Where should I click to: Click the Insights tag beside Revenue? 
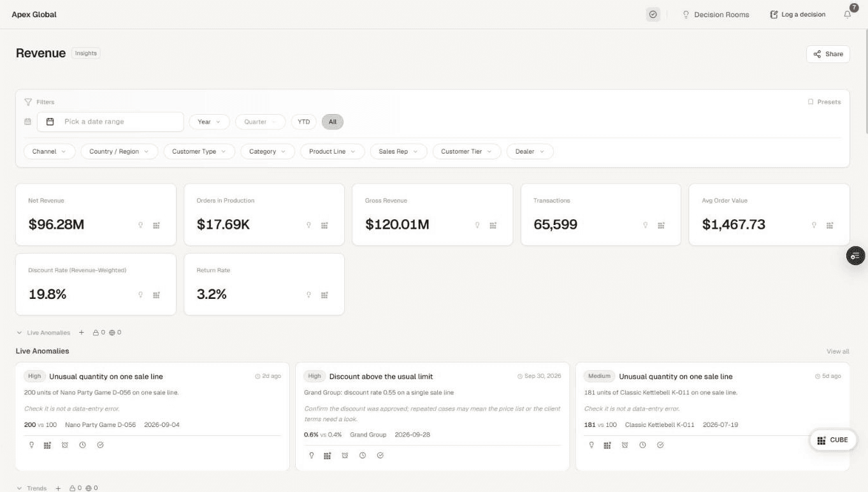point(86,54)
